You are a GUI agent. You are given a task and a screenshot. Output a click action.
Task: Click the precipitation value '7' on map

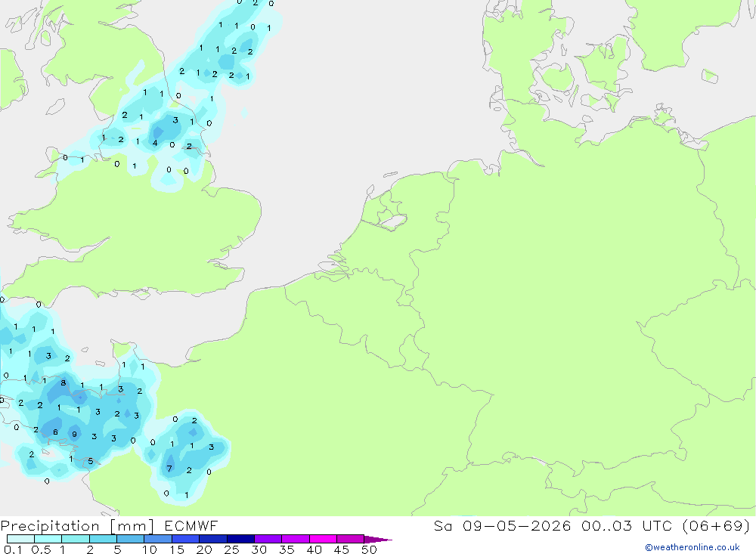[x=169, y=468]
